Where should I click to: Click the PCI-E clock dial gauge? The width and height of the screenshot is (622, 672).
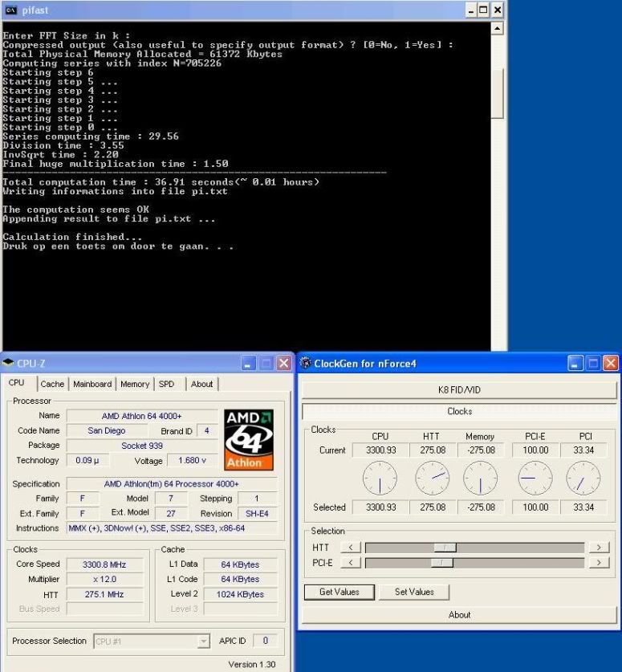[x=535, y=478]
